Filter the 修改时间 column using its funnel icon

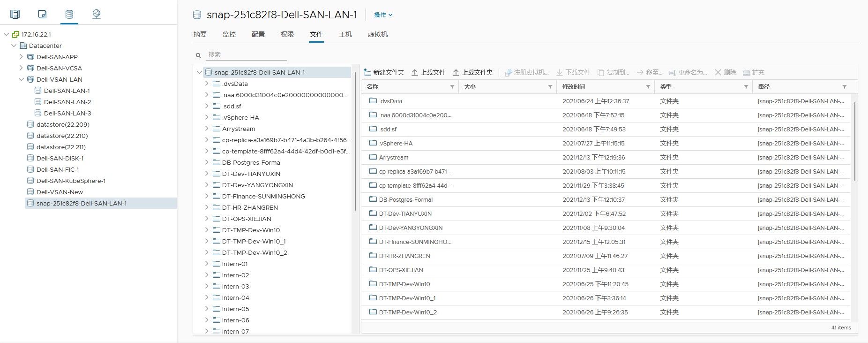point(648,87)
